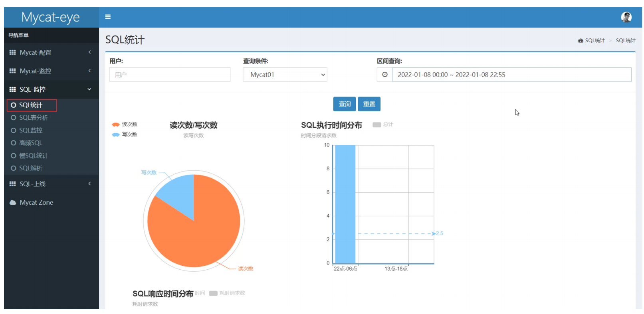This screenshot has width=644, height=314.
Task: Open SQL表分析 in the sidebar
Action: pyautogui.click(x=34, y=118)
